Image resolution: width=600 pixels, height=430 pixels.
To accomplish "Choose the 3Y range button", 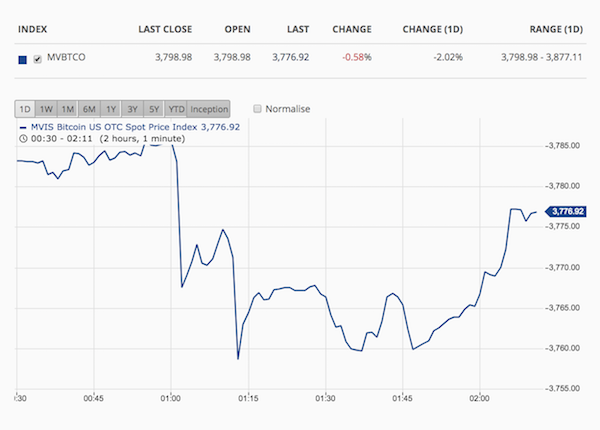I will tap(132, 109).
